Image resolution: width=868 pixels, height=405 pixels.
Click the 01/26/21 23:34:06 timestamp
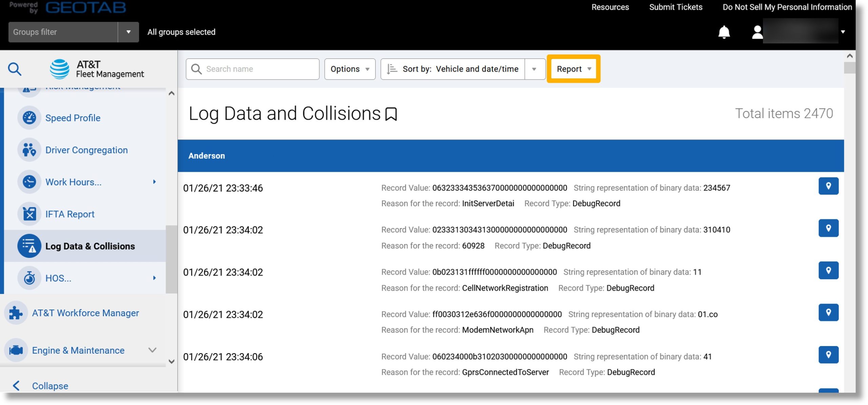tap(223, 357)
